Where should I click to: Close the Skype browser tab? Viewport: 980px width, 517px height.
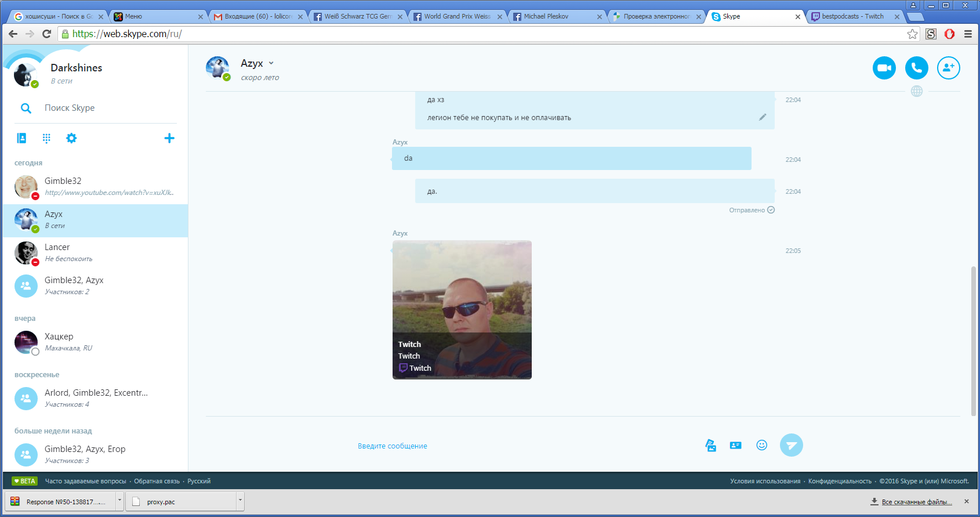click(798, 17)
